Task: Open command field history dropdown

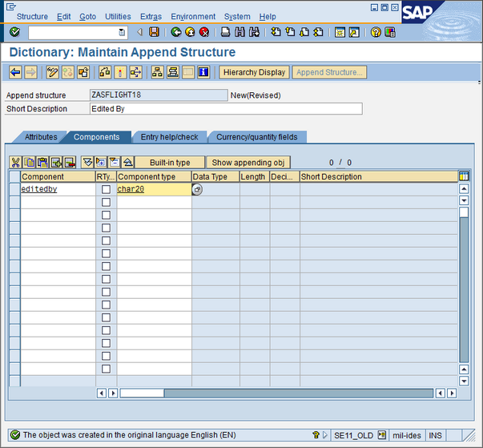Action: (122, 32)
